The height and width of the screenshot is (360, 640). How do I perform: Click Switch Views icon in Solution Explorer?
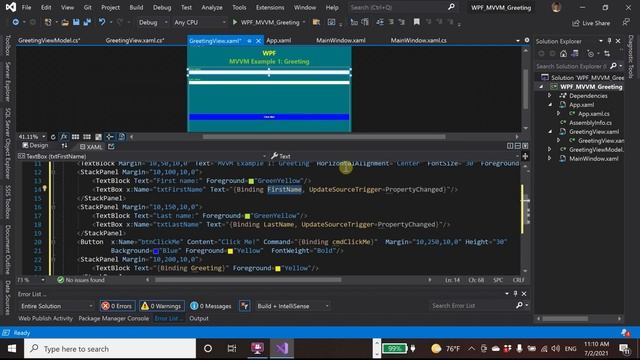point(575,53)
